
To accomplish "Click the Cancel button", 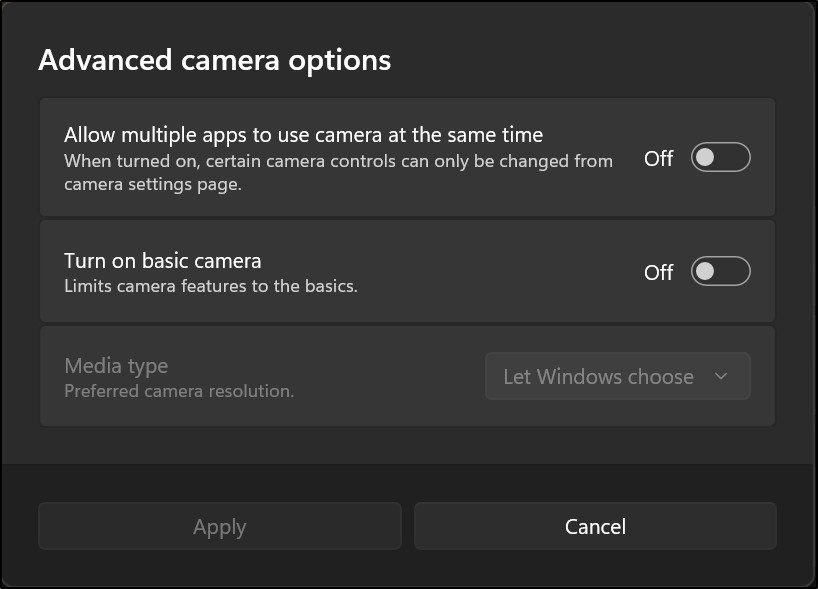I will coord(595,526).
